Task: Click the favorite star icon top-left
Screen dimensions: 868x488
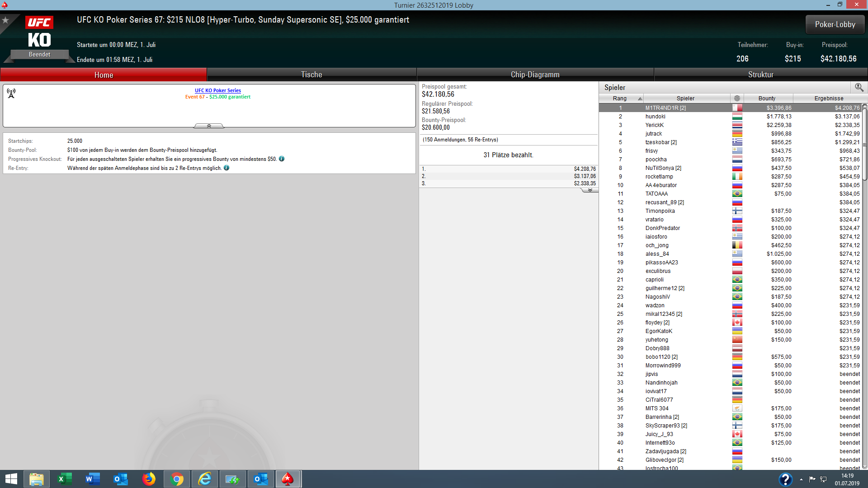Action: [5, 20]
